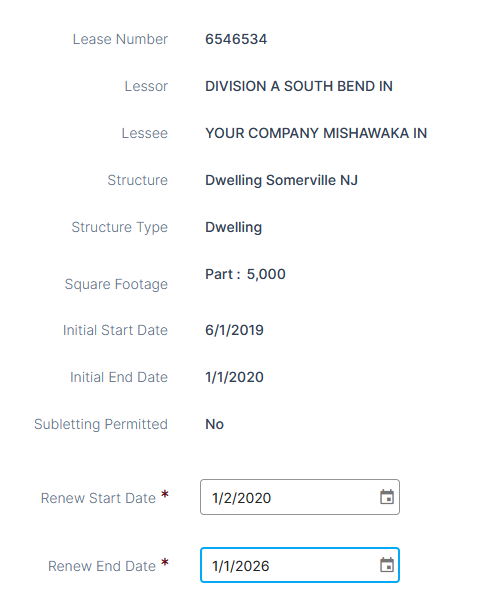Select the Lease Number value 6546534

tap(236, 39)
